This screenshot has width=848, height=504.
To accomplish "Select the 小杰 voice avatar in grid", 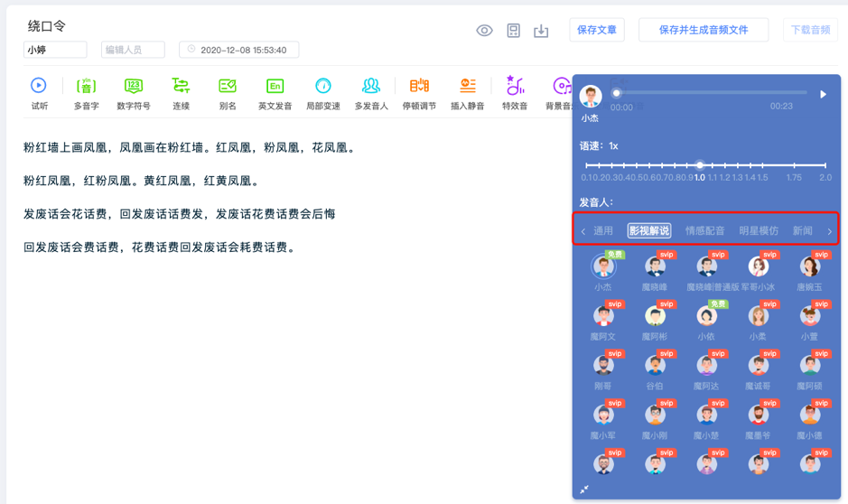I will coord(603,266).
